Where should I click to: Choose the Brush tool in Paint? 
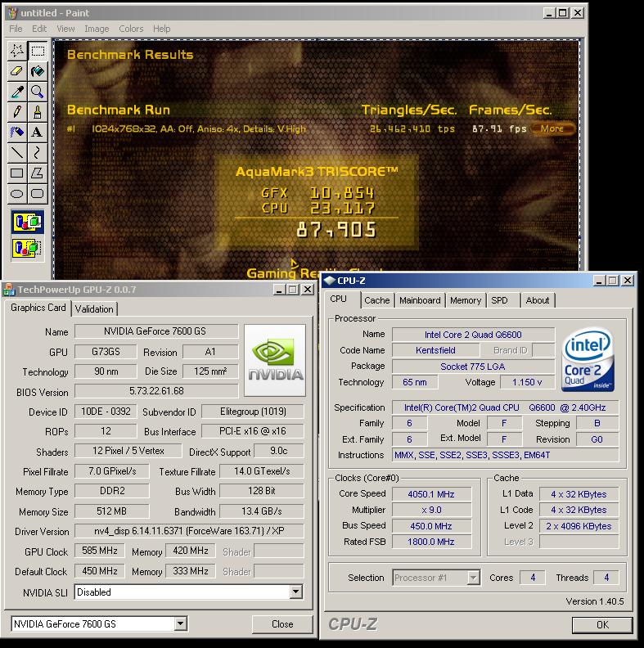coord(38,111)
